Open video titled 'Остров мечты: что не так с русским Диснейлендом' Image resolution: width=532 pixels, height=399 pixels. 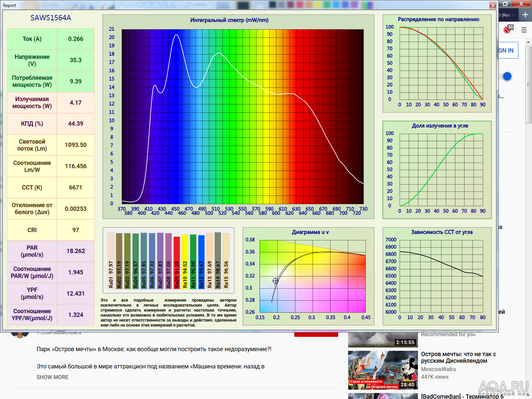459,357
